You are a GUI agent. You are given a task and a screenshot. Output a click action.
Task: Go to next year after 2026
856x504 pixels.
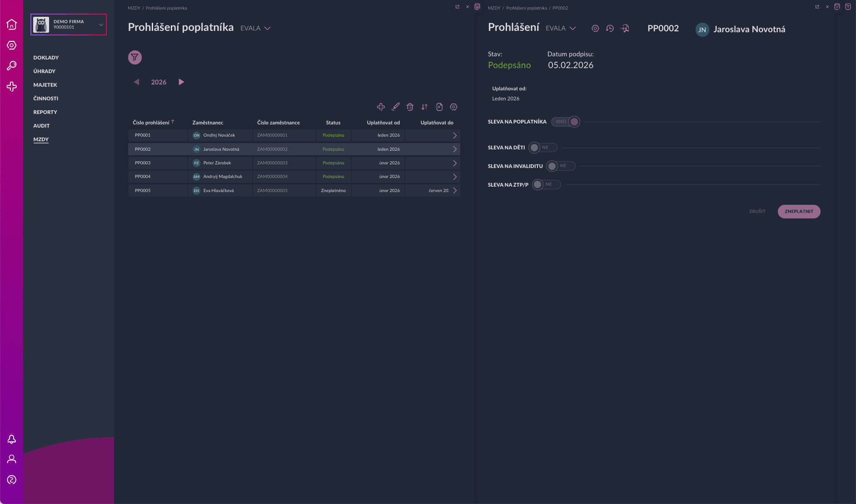[x=181, y=82]
